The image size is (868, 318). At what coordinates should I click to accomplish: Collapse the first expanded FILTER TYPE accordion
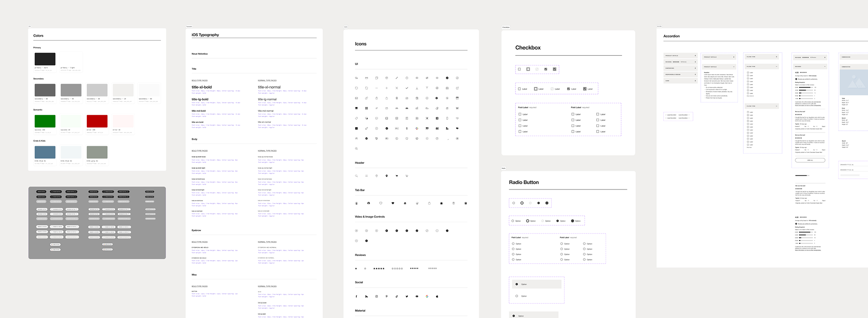coord(762,66)
